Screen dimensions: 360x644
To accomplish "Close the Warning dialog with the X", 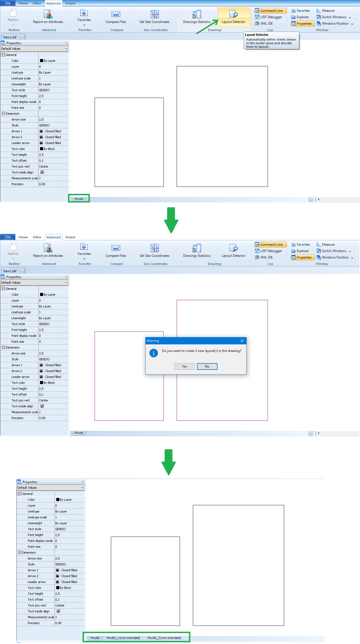I will coord(242,341).
